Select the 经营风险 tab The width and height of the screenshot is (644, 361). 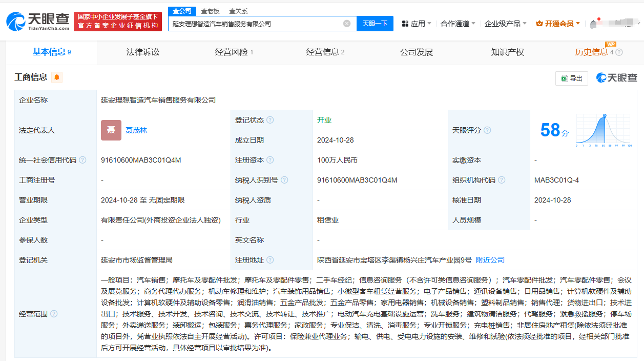(234, 52)
